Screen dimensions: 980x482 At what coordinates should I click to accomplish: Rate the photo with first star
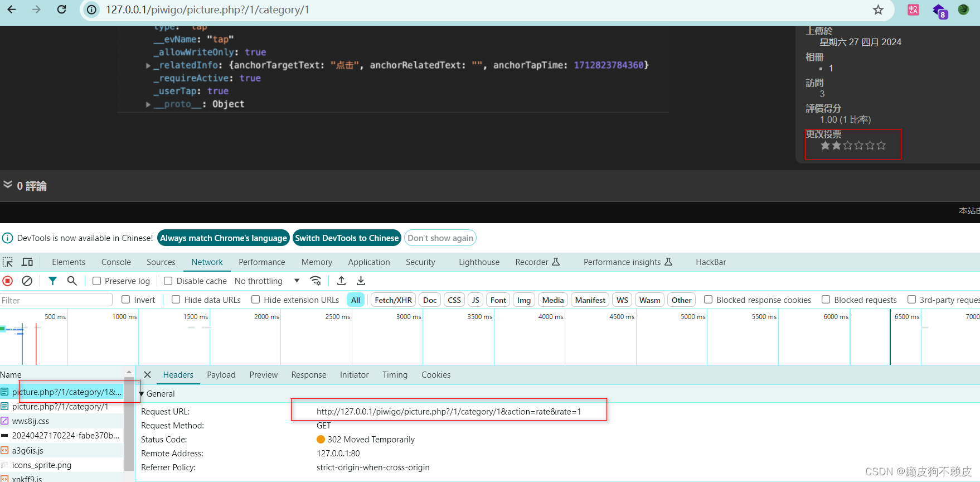[x=825, y=146]
